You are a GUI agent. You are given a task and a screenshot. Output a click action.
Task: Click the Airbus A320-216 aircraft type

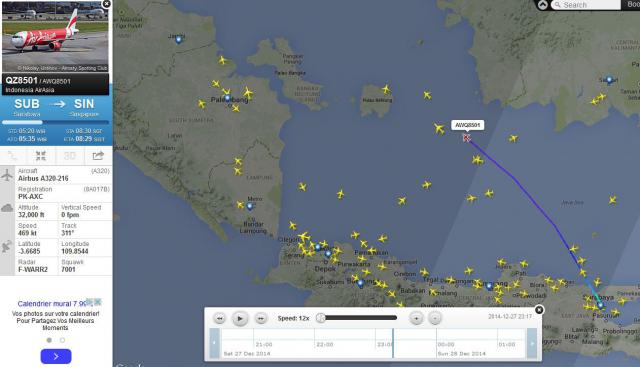click(43, 178)
